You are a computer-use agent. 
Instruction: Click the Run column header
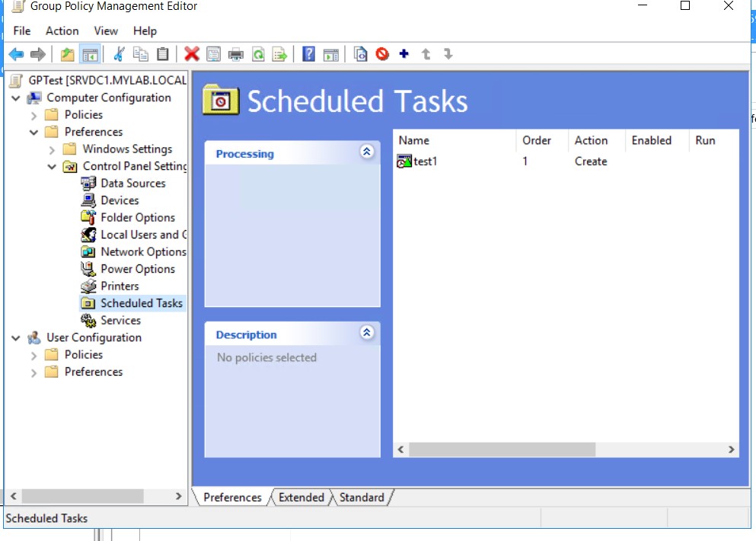pos(714,140)
